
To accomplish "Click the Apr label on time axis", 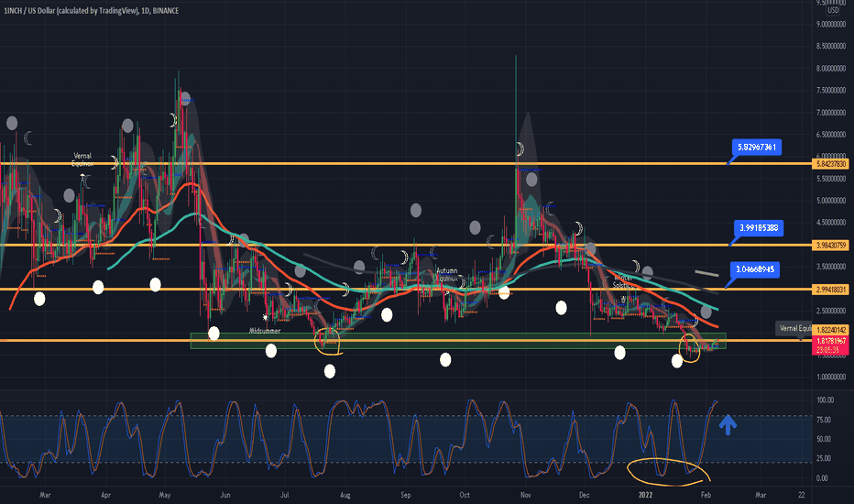I will point(105,495).
